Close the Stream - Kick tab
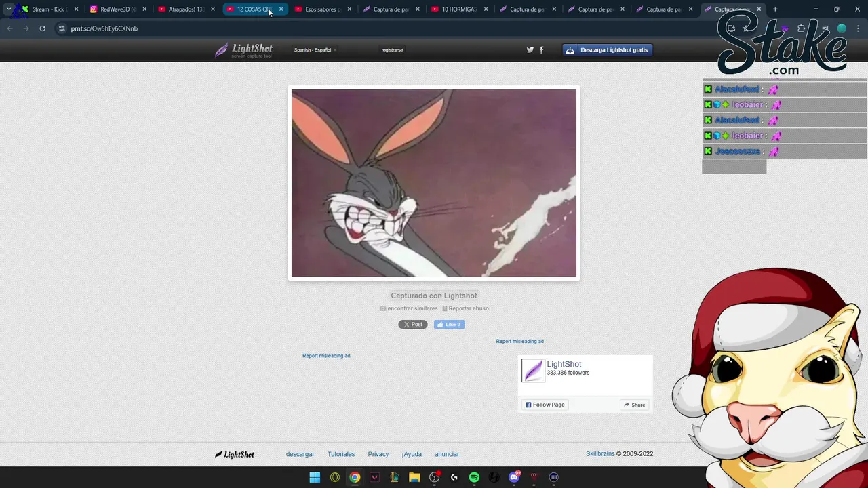Viewport: 868px width, 488px height. tap(76, 9)
